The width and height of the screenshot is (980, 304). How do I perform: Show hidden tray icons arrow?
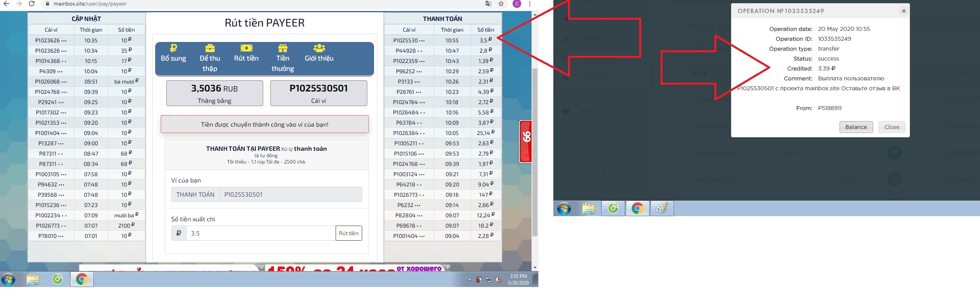tap(469, 280)
